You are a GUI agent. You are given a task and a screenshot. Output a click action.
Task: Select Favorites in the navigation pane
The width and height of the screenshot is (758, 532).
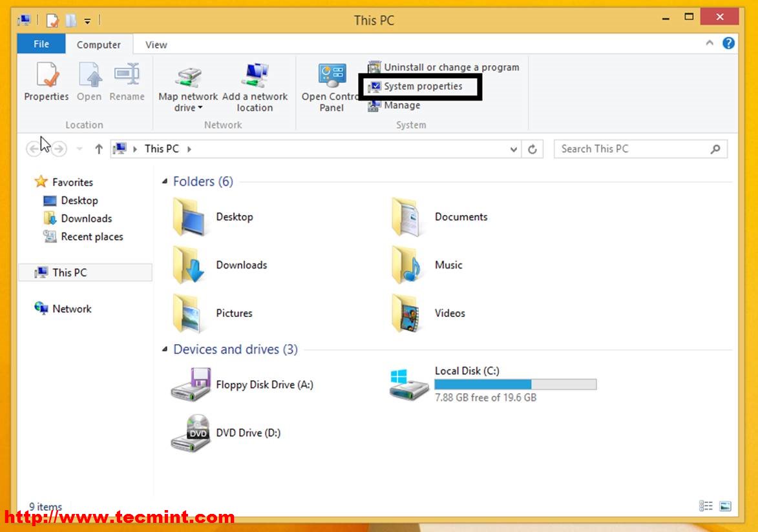point(72,182)
